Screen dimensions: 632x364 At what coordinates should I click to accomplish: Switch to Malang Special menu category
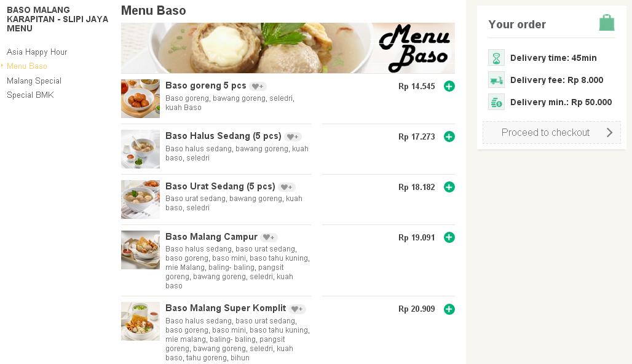click(34, 81)
